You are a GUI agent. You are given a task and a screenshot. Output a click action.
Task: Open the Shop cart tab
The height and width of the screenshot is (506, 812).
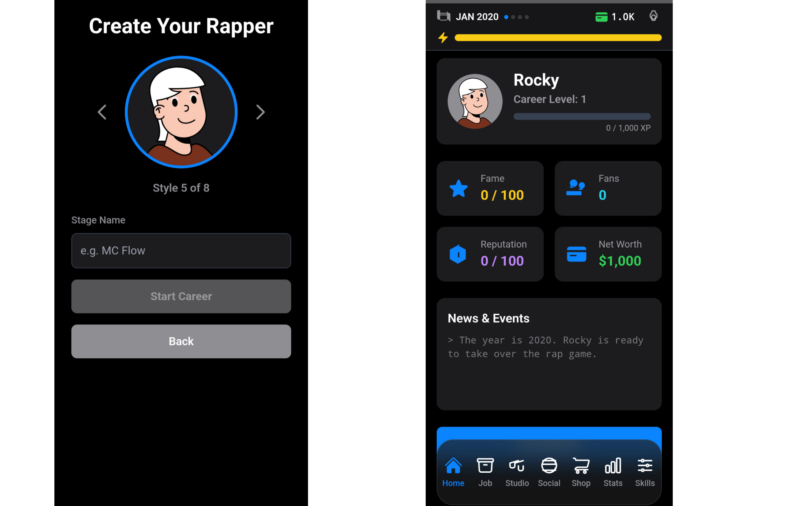(x=581, y=472)
